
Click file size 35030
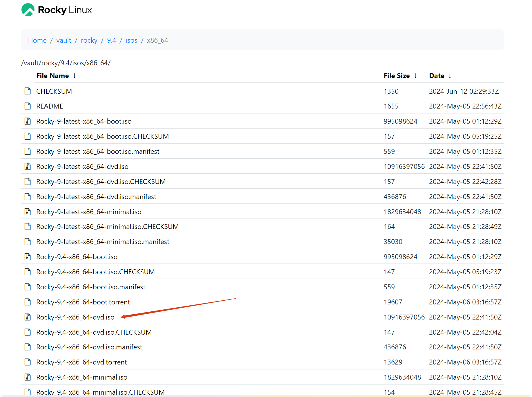[x=393, y=242]
